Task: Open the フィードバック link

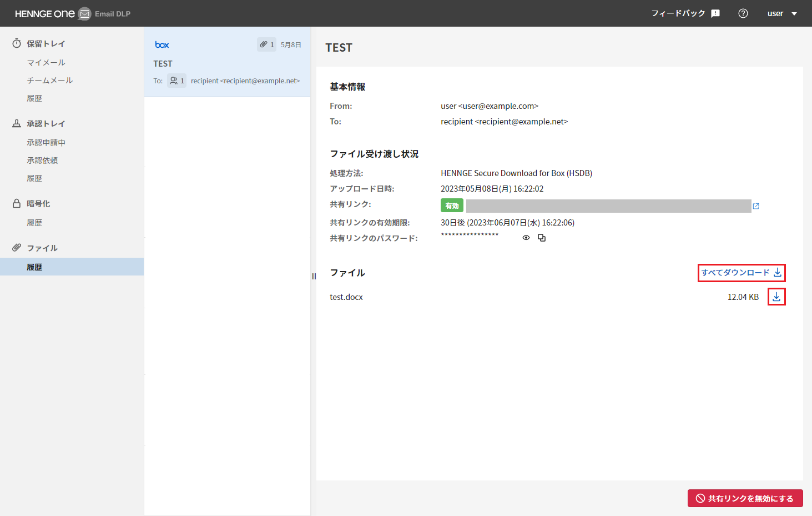Action: [678, 13]
